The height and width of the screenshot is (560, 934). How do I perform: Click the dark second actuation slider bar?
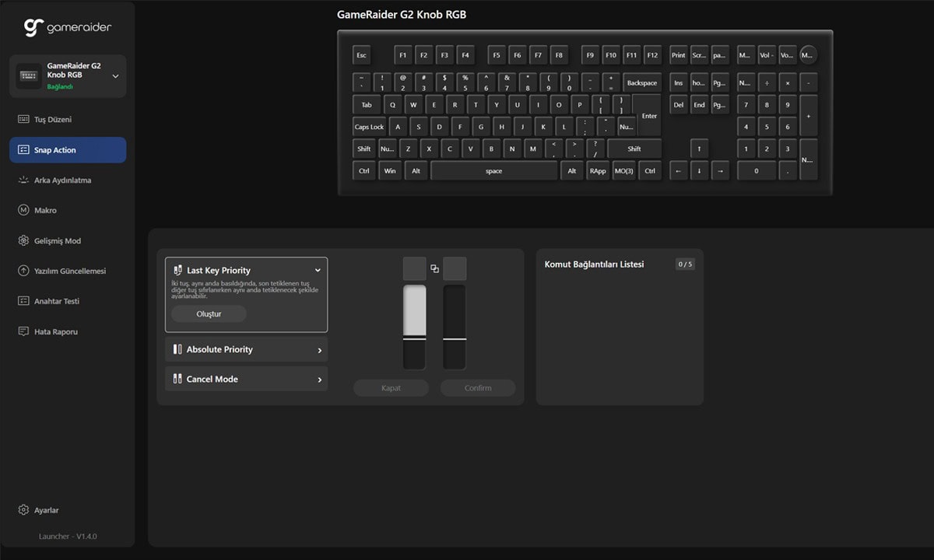(x=455, y=327)
